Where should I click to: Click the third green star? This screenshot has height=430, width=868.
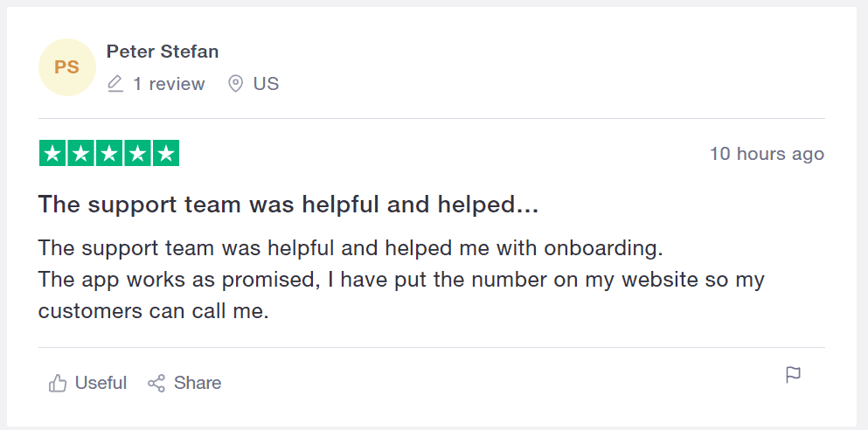pos(109,153)
